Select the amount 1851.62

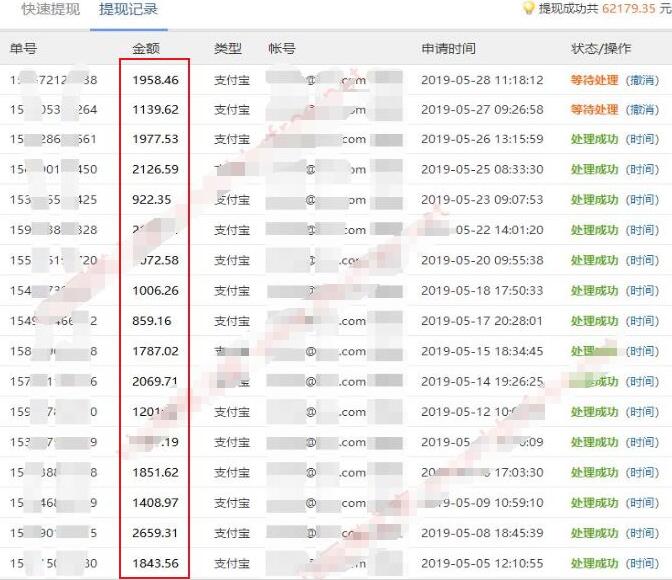(x=155, y=472)
